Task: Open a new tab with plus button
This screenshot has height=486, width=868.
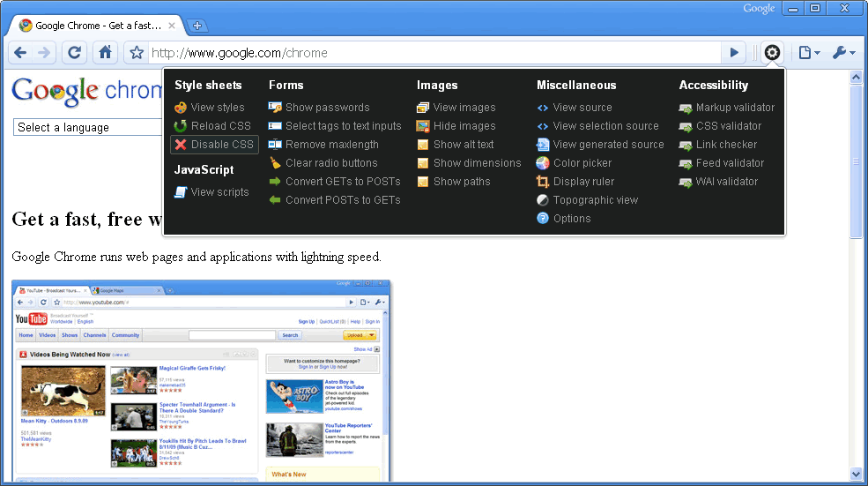Action: [197, 26]
